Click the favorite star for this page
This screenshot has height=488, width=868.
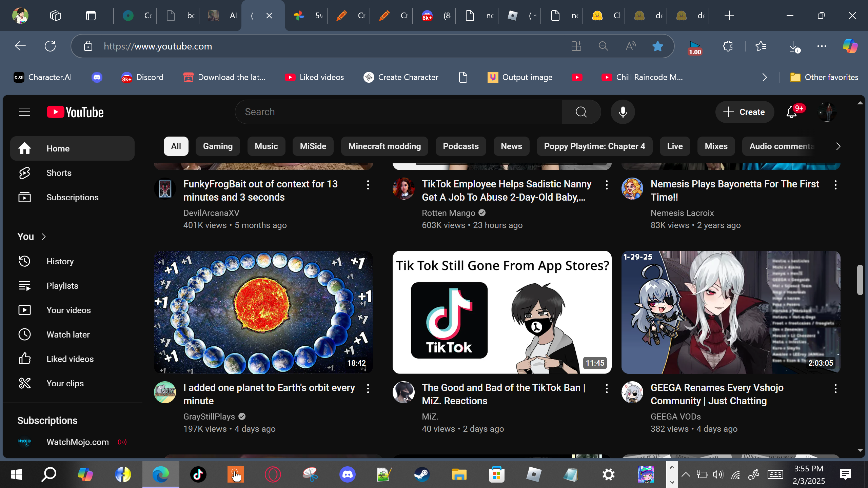pyautogui.click(x=657, y=46)
